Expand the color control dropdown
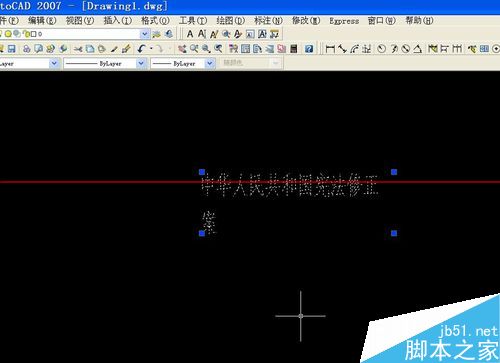This screenshot has height=363, width=500. 54,63
